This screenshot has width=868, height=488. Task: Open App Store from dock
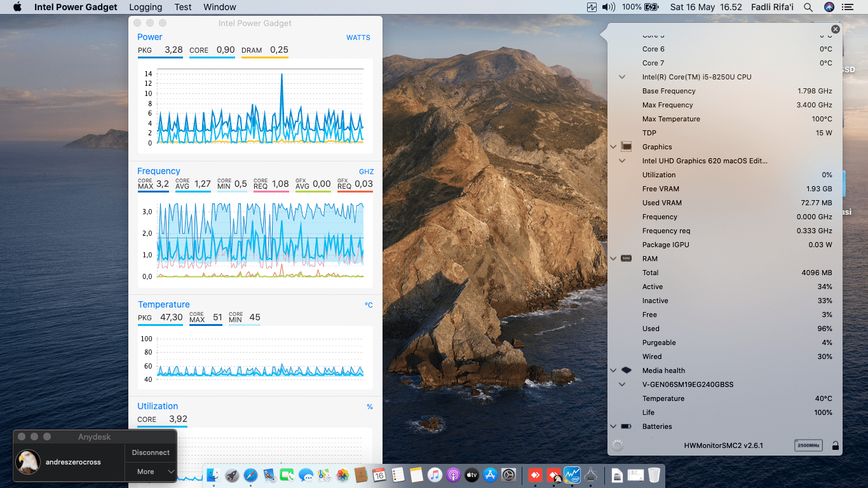pos(490,475)
